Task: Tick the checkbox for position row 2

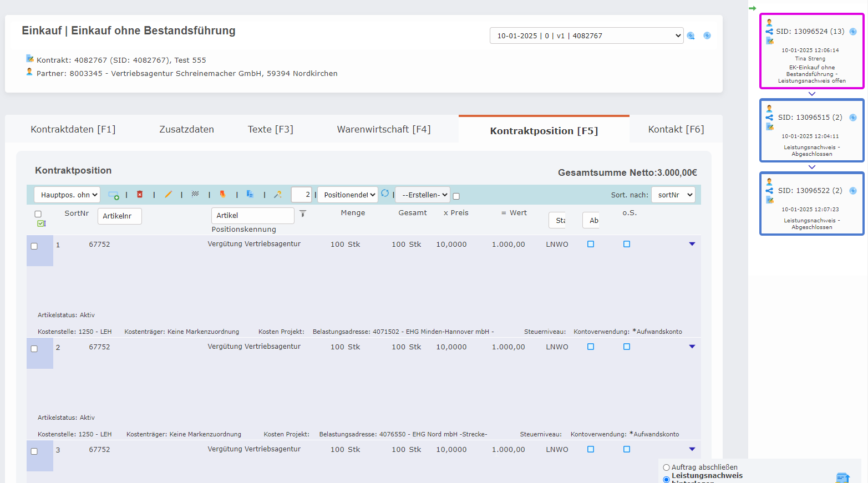Action: (34, 349)
